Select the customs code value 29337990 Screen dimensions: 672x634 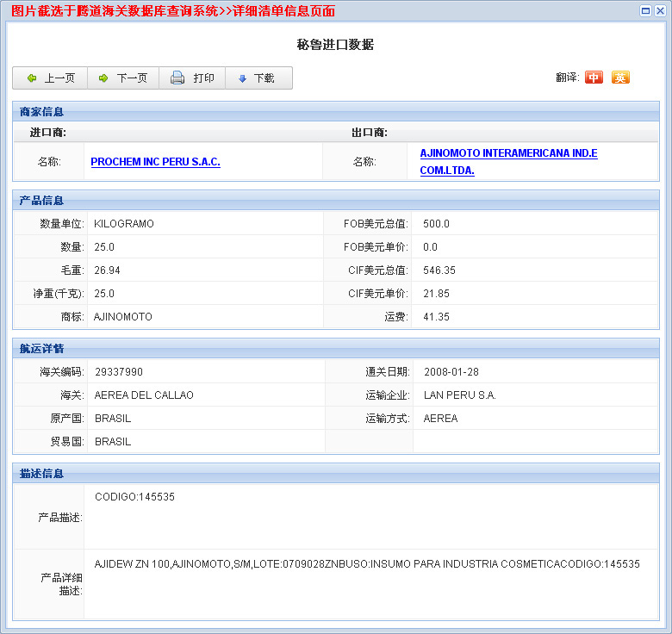tap(119, 372)
